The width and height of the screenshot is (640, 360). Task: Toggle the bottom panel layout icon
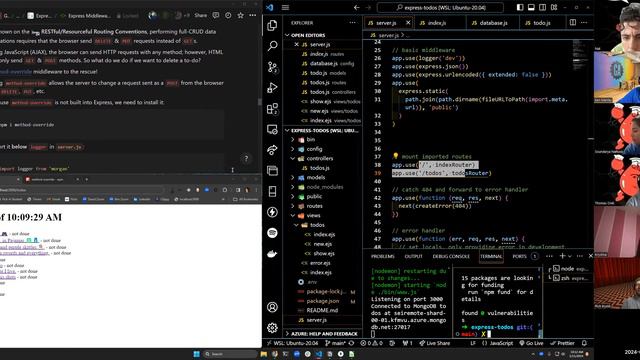[531, 7]
